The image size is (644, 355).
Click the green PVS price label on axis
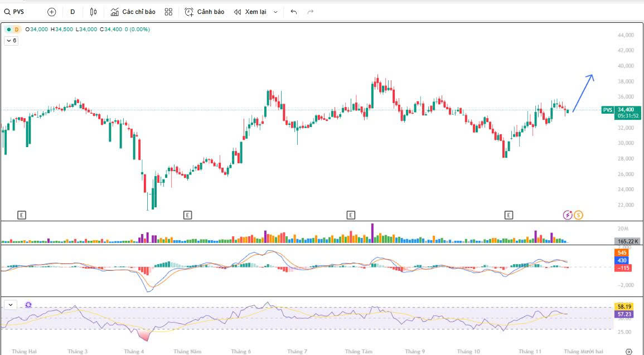coord(608,110)
